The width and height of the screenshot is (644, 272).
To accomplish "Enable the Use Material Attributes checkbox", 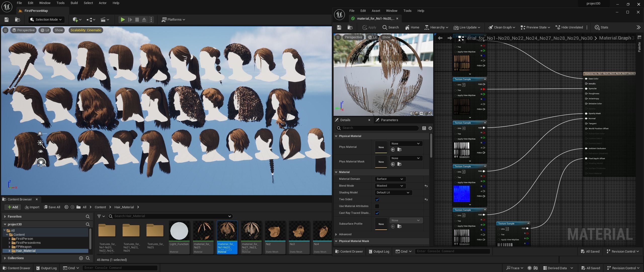I will [377, 206].
